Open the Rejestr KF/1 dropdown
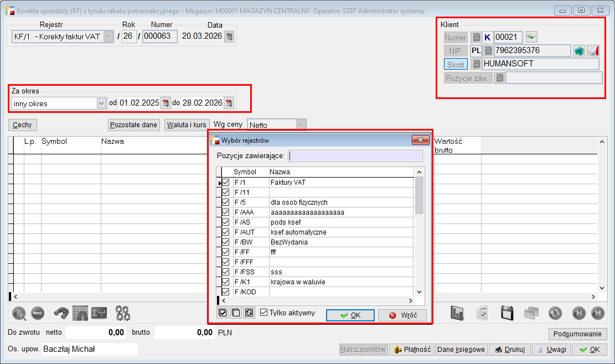Image resolution: width=615 pixels, height=364 pixels. (108, 37)
